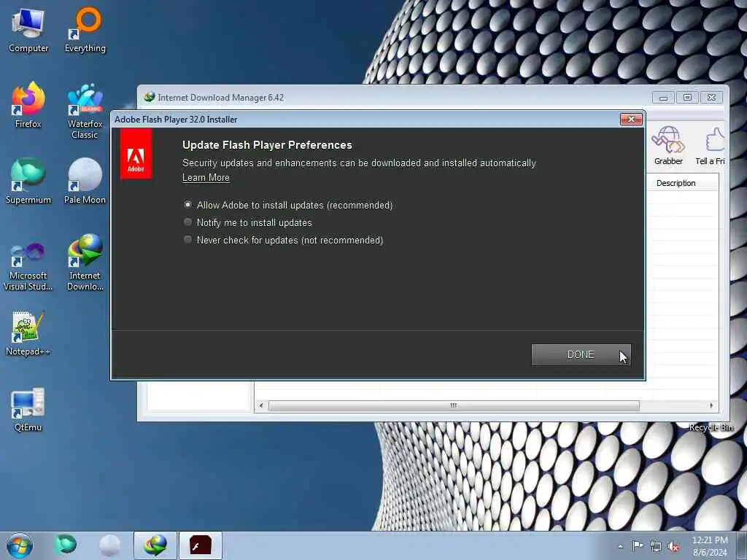Open the taskbar clock and date
747x560 pixels.
point(710,546)
